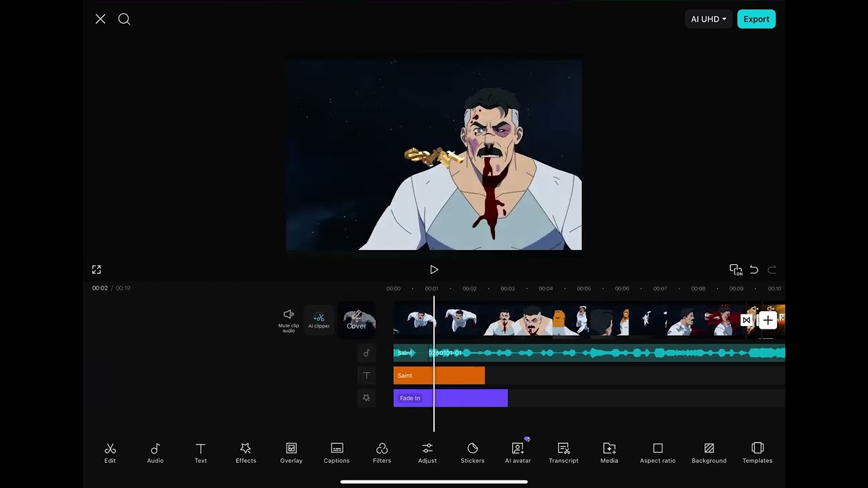This screenshot has height=488, width=868.
Task: Open the Background tool
Action: 709,453
